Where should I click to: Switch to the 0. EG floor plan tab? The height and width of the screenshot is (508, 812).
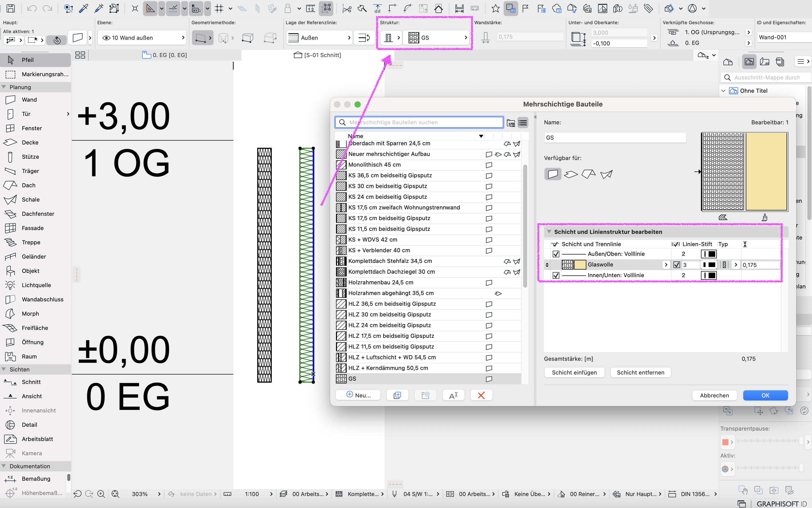(x=165, y=55)
